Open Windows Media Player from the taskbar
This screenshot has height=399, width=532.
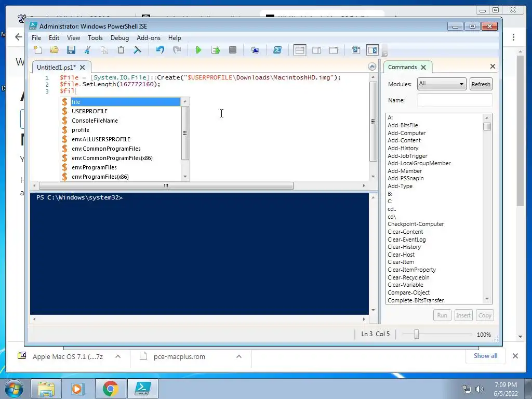pyautogui.click(x=77, y=389)
